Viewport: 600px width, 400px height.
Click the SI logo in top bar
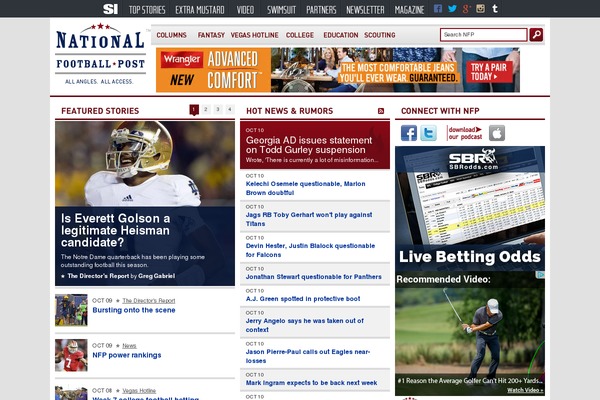tap(111, 9)
